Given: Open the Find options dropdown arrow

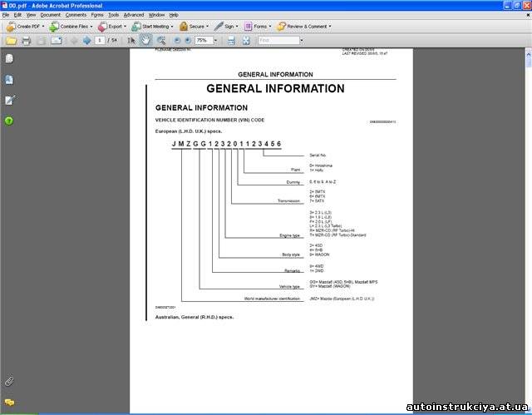Looking at the screenshot, I should tap(302, 41).
